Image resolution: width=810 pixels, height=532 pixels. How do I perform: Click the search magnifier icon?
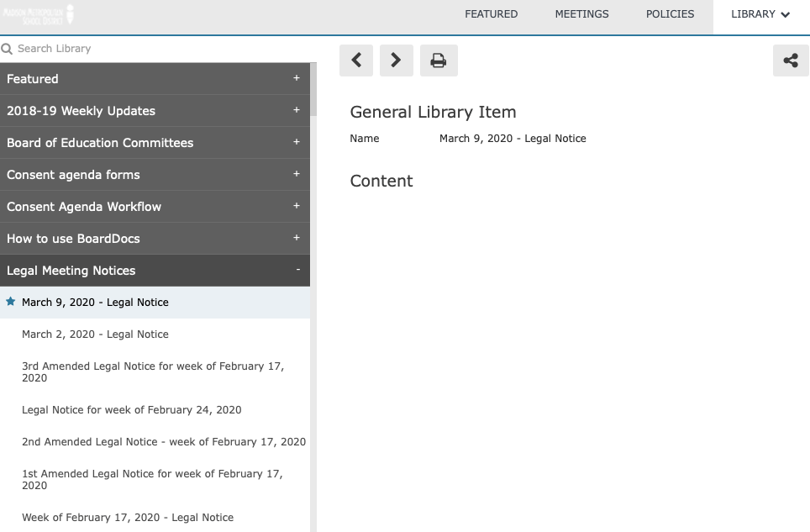7,49
